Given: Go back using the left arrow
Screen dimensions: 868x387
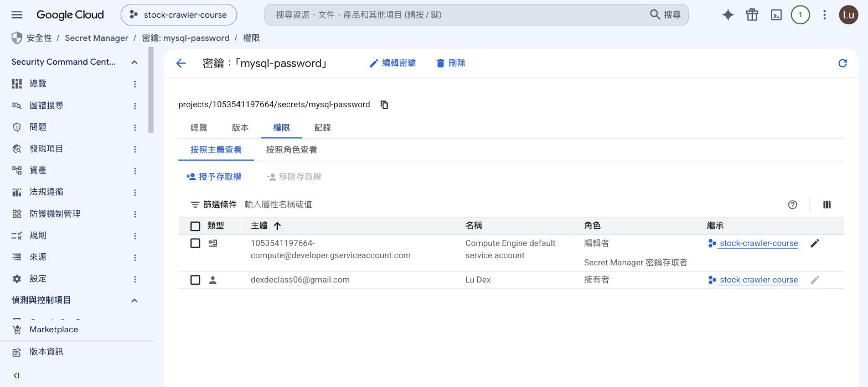Looking at the screenshot, I should 181,63.
